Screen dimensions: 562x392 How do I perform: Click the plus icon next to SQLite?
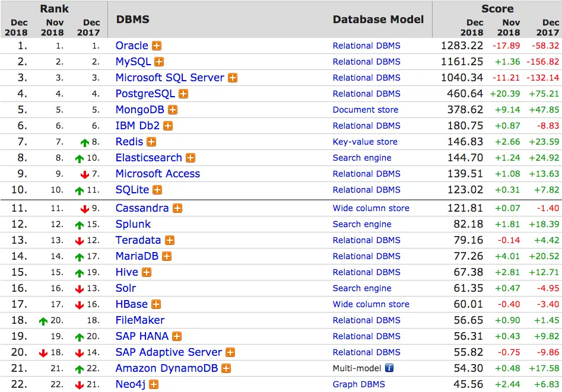(157, 190)
